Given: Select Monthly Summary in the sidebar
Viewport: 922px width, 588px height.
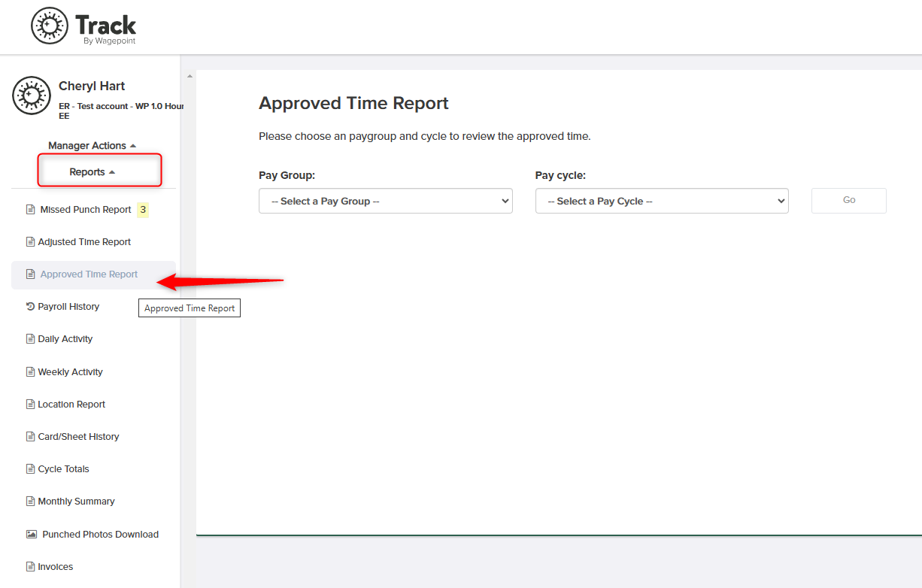Looking at the screenshot, I should click(76, 502).
